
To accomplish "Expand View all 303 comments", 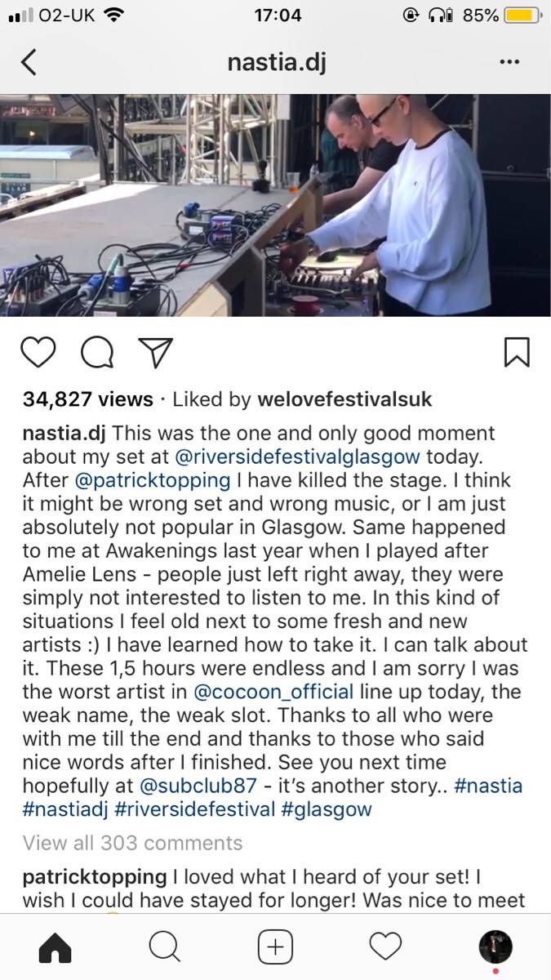I will point(132,843).
